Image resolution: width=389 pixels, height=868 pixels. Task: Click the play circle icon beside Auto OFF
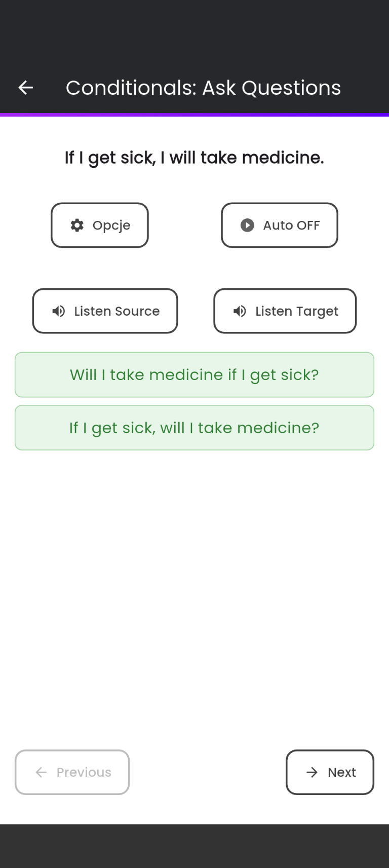(247, 225)
